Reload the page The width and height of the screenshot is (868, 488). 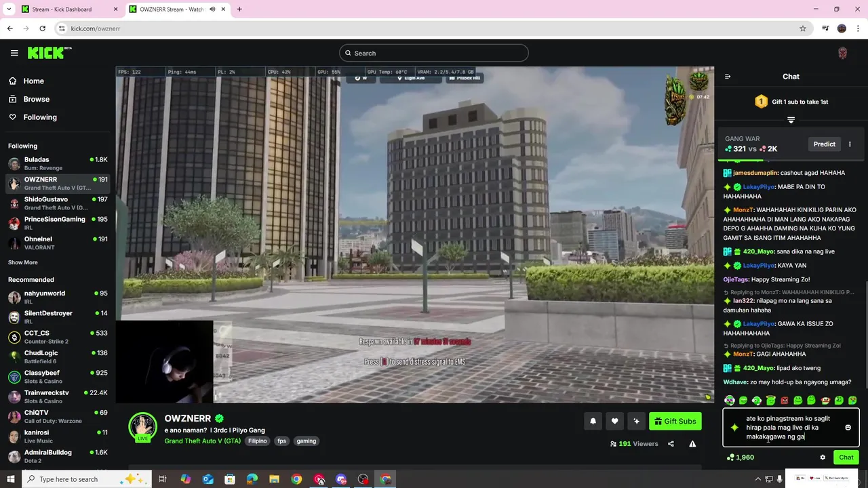[x=42, y=28]
